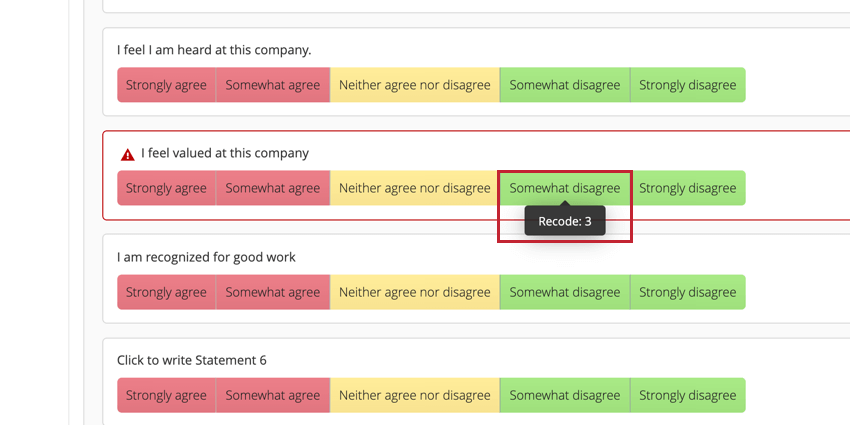Select Strongly agree for Statement 6

166,395
